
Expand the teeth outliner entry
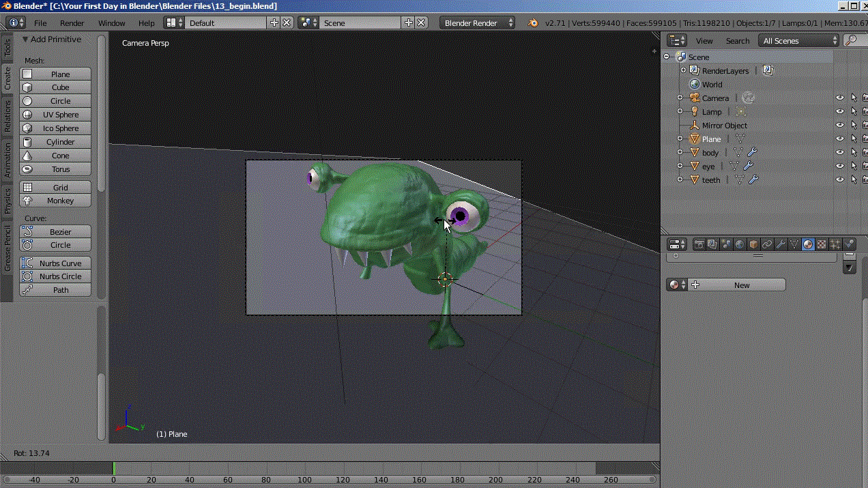click(x=680, y=180)
